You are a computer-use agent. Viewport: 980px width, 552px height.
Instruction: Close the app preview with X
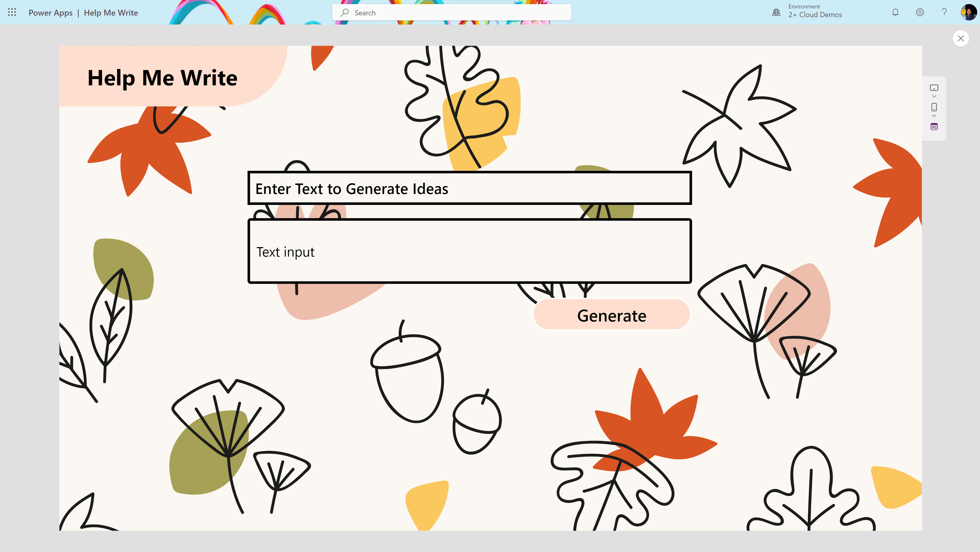pos(961,38)
